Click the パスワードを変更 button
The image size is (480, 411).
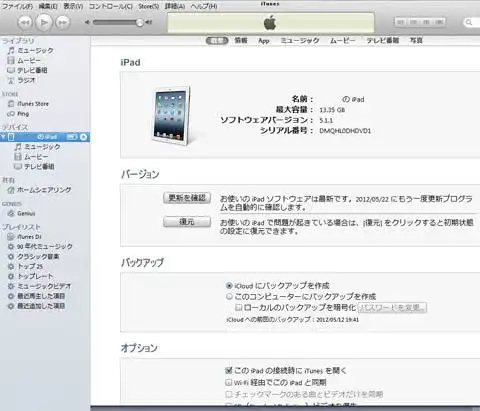point(392,307)
